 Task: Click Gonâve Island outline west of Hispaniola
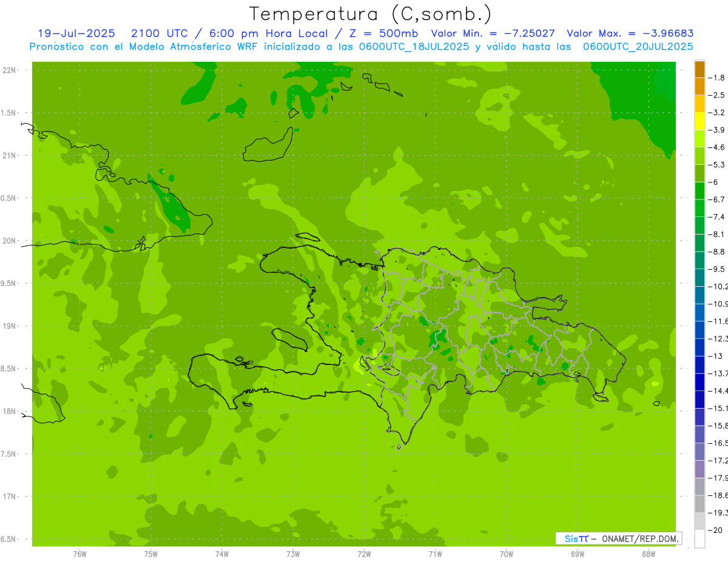[x=291, y=339]
